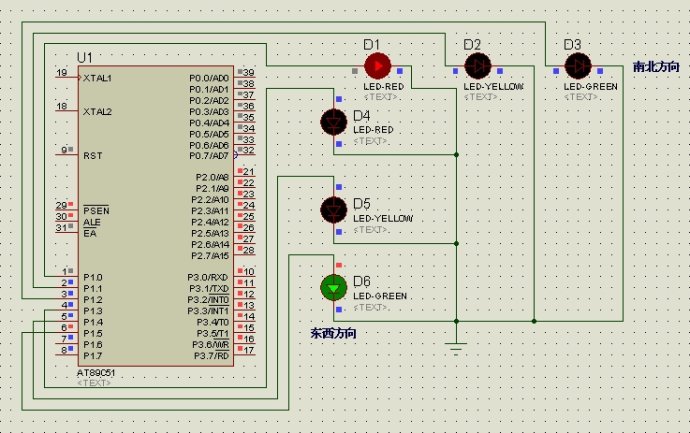
Task: Click the wire junction dot below D5
Action: pyautogui.click(x=456, y=243)
